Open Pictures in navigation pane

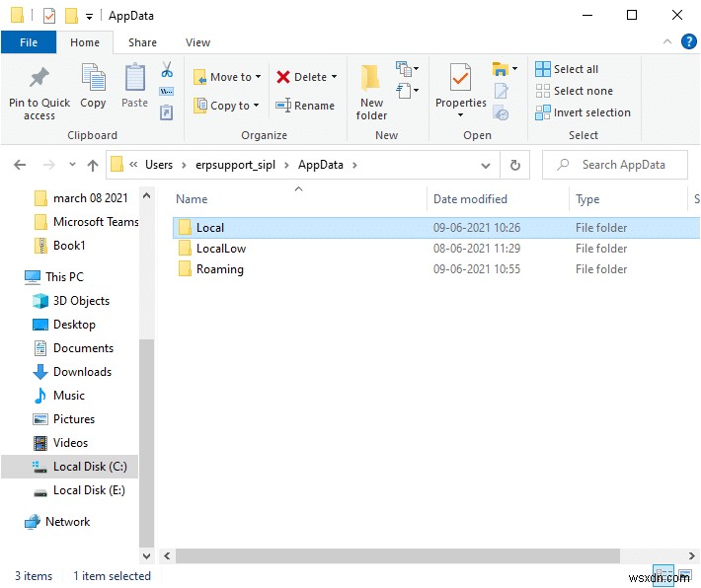click(x=64, y=419)
